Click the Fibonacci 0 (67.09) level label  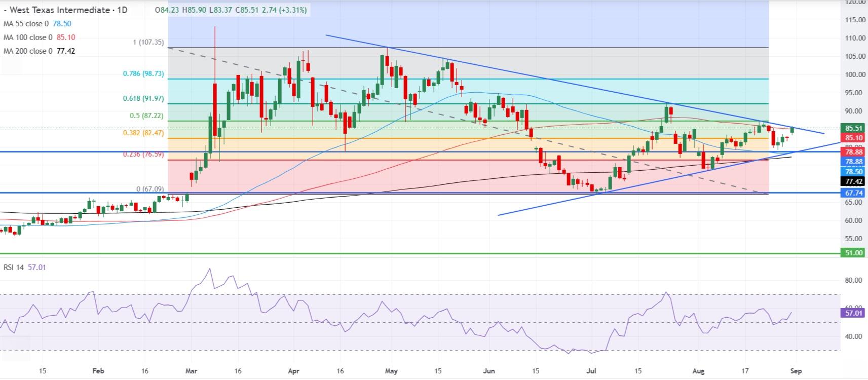pos(150,189)
